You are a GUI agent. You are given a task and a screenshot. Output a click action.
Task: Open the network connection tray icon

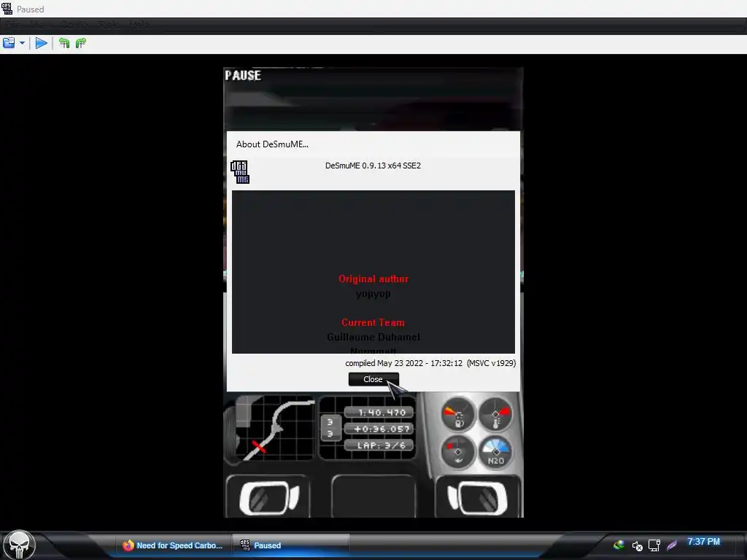[x=654, y=545]
